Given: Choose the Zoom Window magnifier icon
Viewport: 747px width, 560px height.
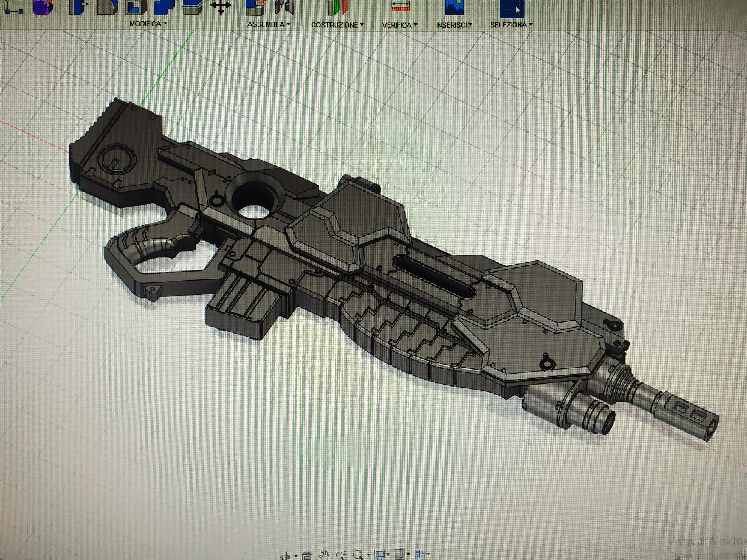Looking at the screenshot, I should tap(358, 555).
